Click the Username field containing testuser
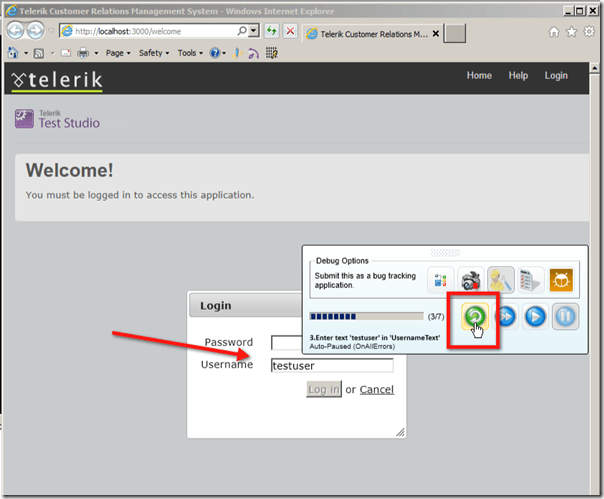Viewport: 604px width, 499px height. 332,365
